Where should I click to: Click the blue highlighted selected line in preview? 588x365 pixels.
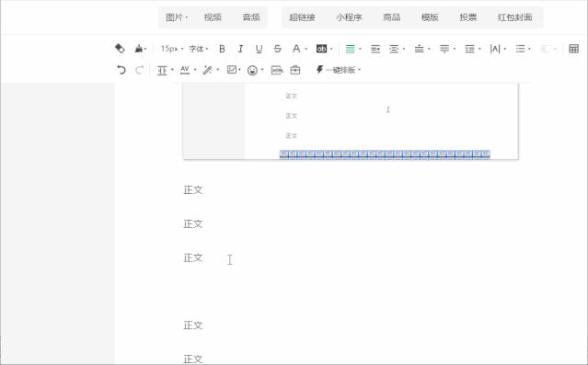[x=385, y=154]
